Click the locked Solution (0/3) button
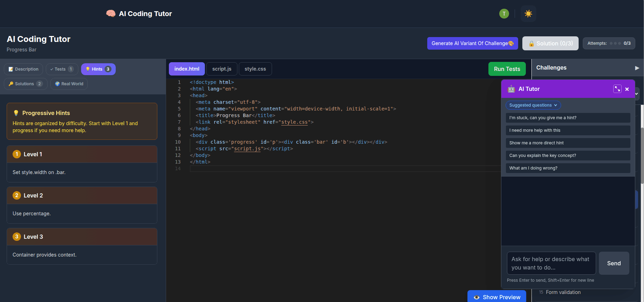644x302 pixels. (550, 43)
